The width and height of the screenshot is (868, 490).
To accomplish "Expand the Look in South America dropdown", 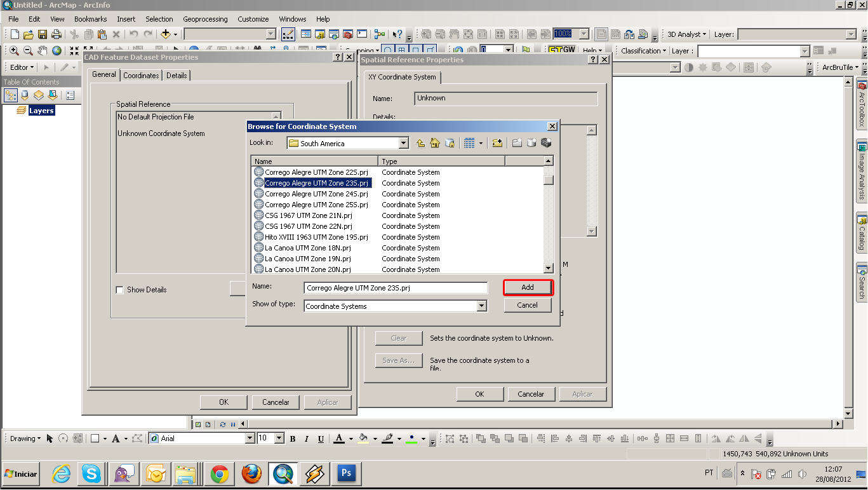I will click(403, 144).
